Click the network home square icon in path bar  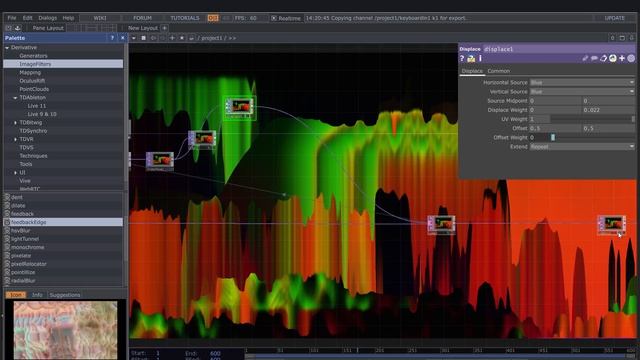click(x=143, y=38)
